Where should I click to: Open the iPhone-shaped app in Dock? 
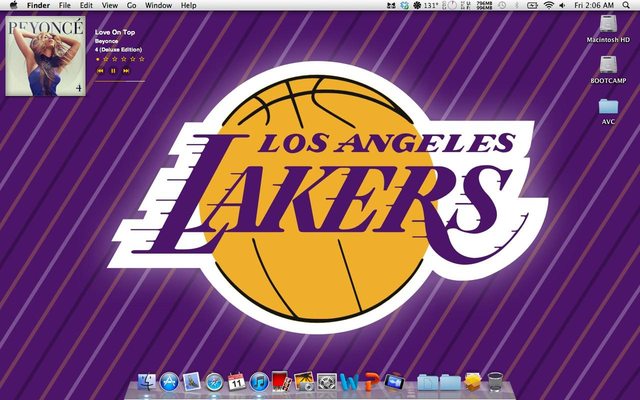coord(394,382)
